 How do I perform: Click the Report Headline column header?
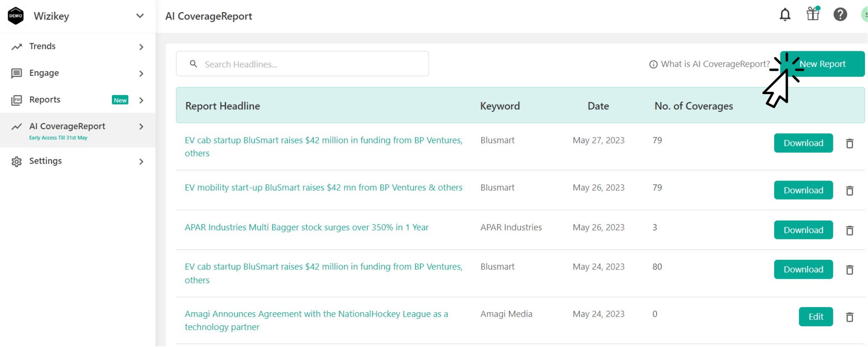(223, 106)
